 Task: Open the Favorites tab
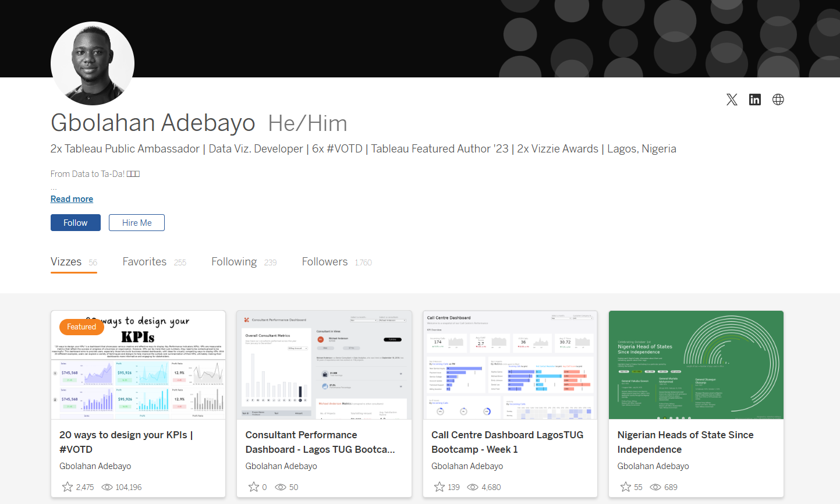pyautogui.click(x=144, y=262)
